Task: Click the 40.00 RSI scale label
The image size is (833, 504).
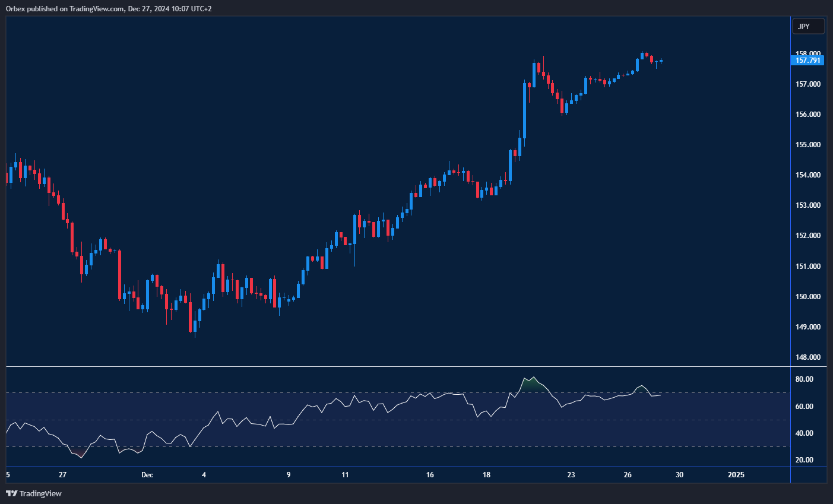Action: coord(804,433)
